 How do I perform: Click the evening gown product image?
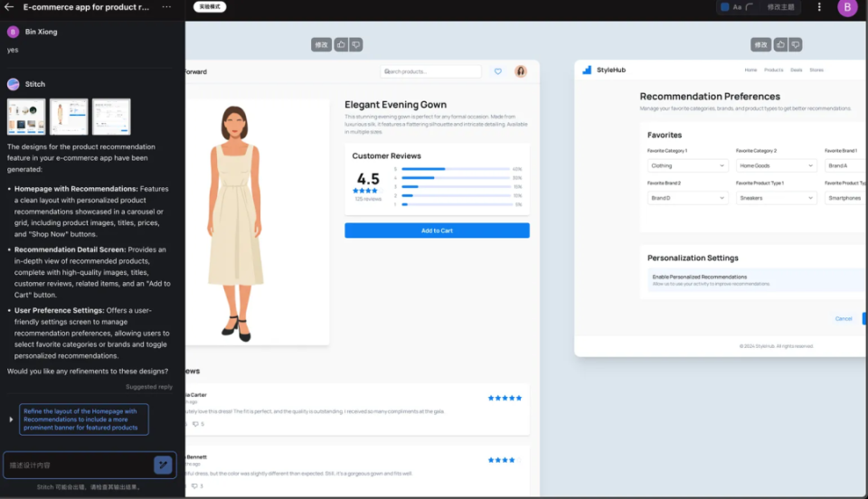click(x=236, y=222)
